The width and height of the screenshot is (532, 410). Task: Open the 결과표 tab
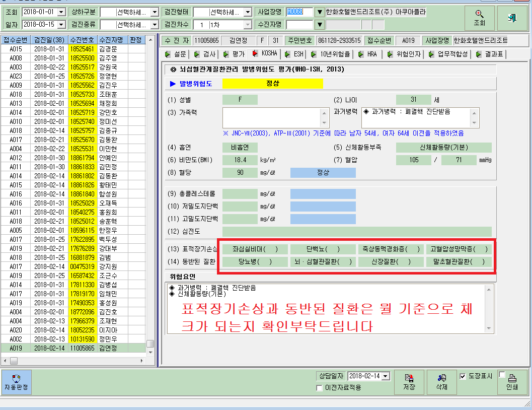[x=490, y=54]
